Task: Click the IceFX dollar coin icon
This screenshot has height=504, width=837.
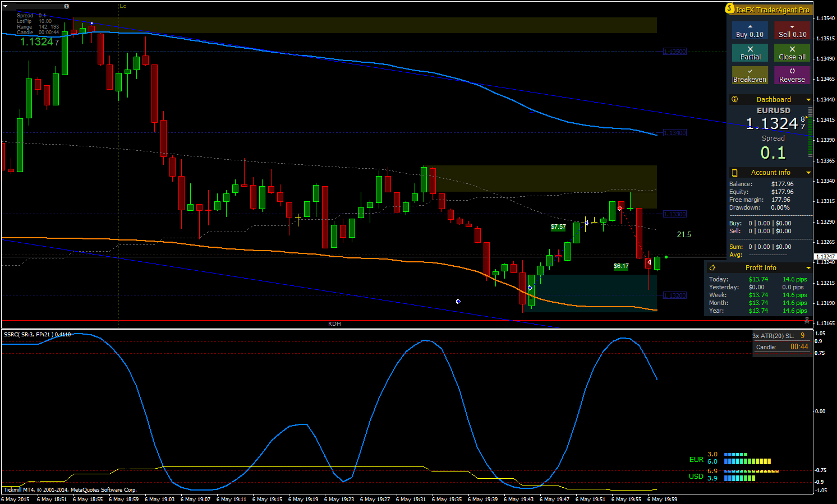Action: point(730,8)
